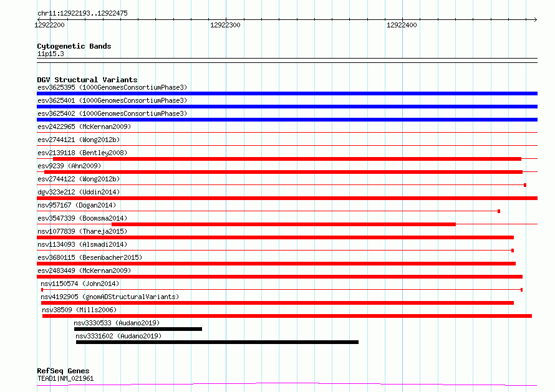Open the dgv323e212 (Uddin2014) label

click(x=79, y=192)
